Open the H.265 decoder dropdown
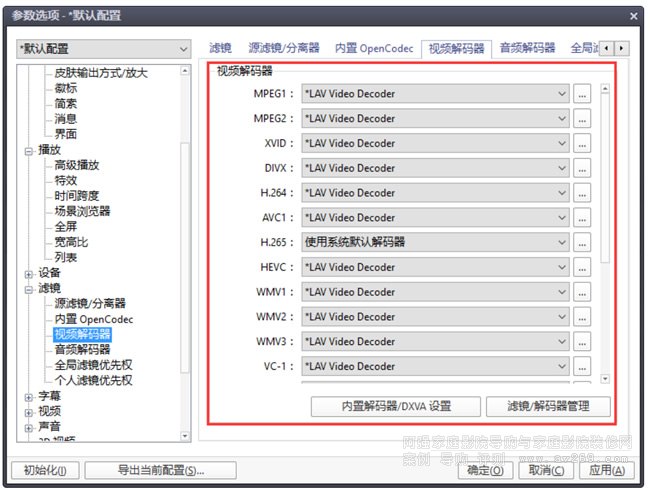This screenshot has width=650, height=490. pyautogui.click(x=435, y=242)
